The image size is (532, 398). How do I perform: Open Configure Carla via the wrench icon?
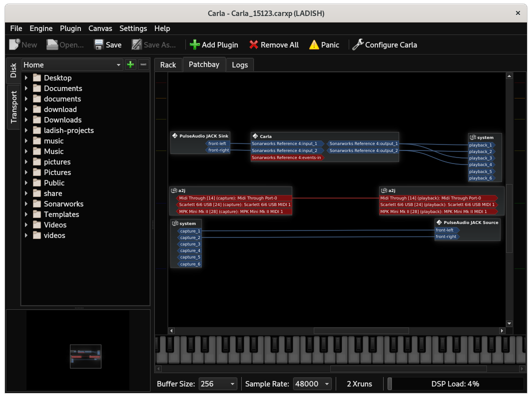click(358, 44)
